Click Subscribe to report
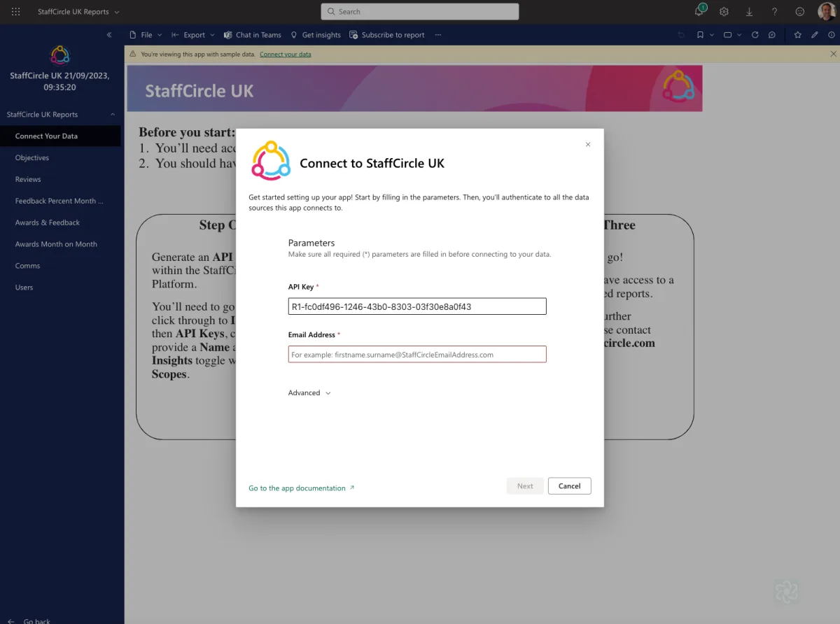This screenshot has width=840, height=624. pos(387,35)
